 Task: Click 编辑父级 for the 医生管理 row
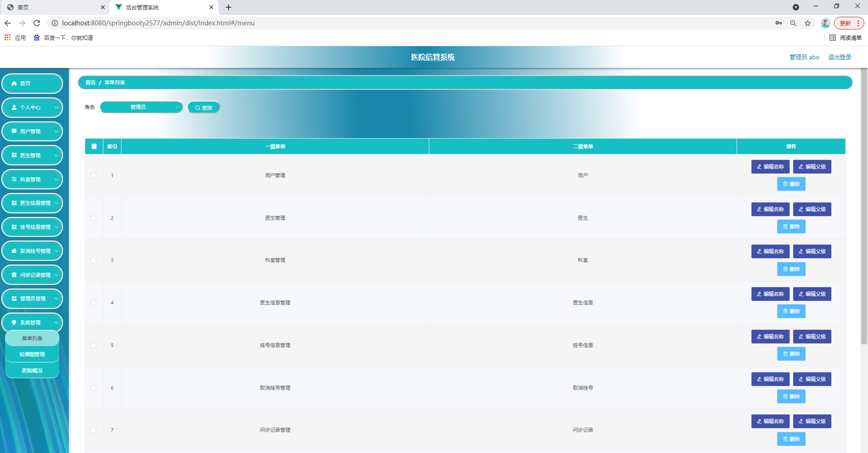pos(812,209)
